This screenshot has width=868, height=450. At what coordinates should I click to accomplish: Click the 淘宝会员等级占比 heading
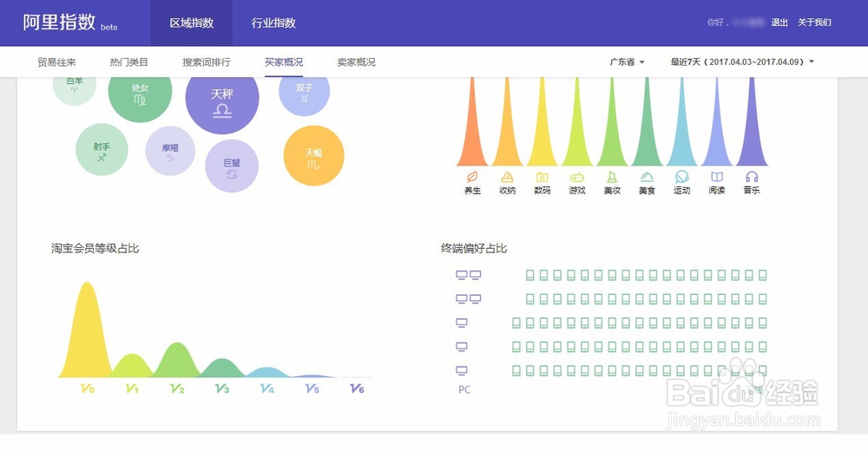click(x=95, y=248)
